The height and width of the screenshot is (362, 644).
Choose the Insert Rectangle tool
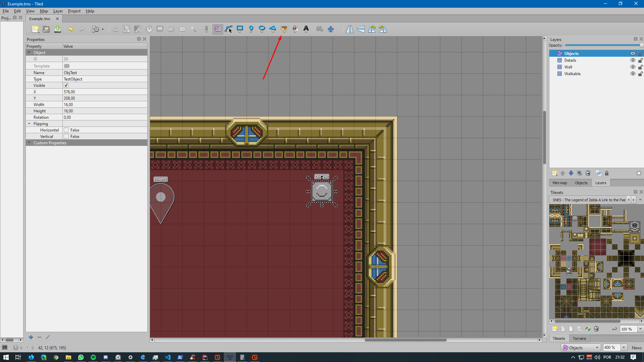(240, 29)
